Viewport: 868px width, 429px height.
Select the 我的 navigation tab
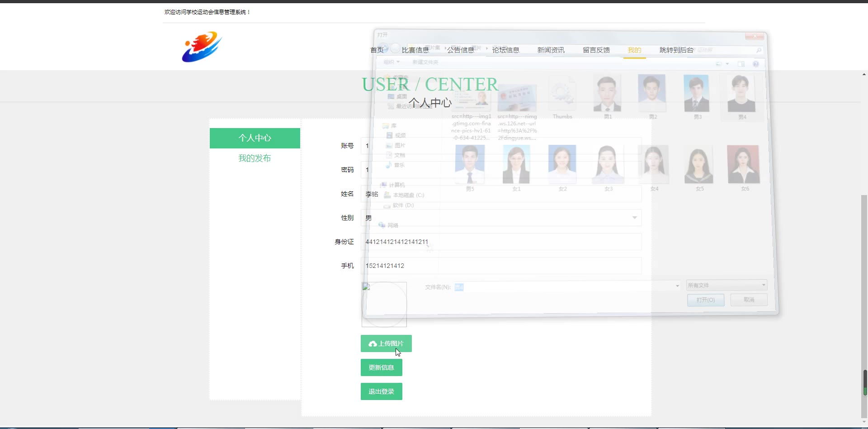point(635,50)
